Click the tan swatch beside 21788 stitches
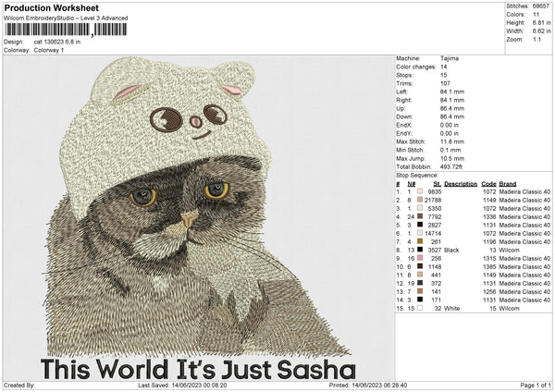The height and width of the screenshot is (392, 555). pyautogui.click(x=420, y=200)
